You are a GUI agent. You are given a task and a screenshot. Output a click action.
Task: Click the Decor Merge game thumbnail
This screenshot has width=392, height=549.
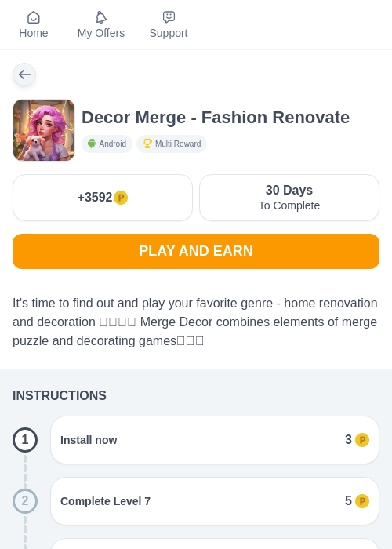tap(44, 130)
